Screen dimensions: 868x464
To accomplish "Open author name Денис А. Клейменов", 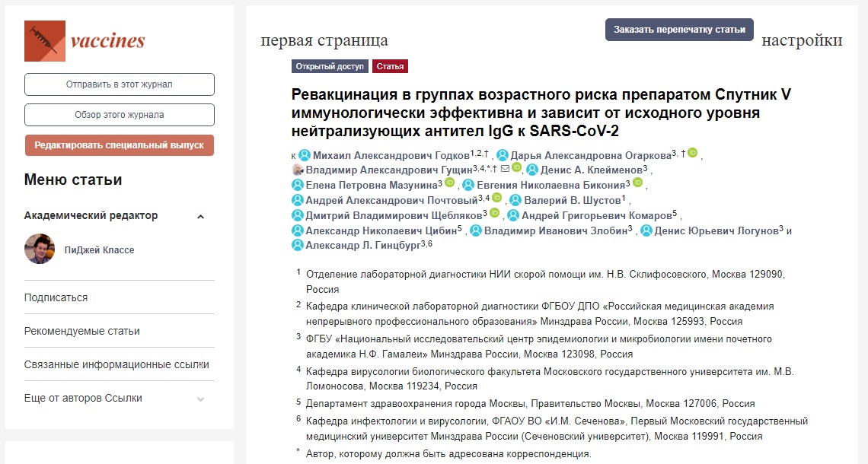I will click(592, 170).
